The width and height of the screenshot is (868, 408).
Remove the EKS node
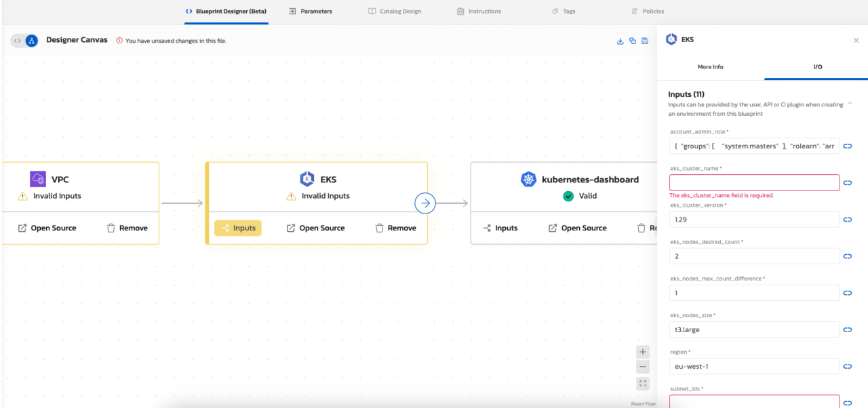396,228
